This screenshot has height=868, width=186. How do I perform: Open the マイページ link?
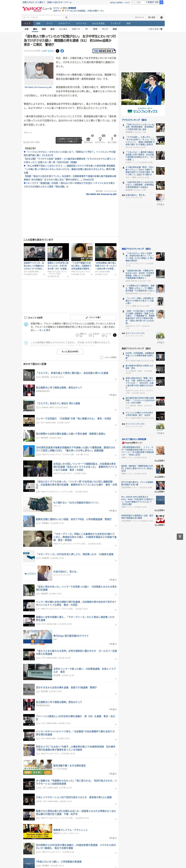(139, 17)
